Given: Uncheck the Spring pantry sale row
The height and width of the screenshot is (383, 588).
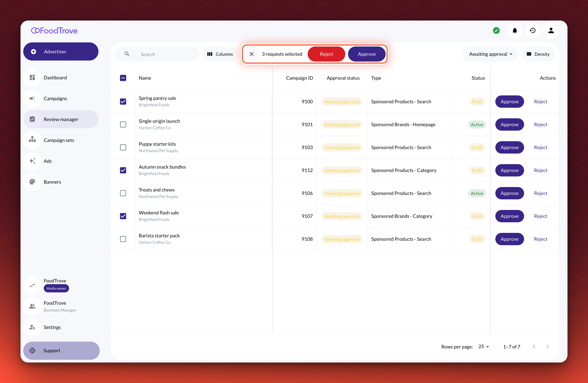Looking at the screenshot, I should click(x=123, y=102).
